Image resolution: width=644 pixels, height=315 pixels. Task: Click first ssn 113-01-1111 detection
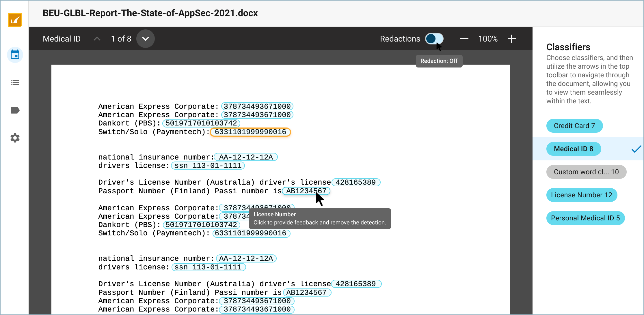pyautogui.click(x=208, y=166)
